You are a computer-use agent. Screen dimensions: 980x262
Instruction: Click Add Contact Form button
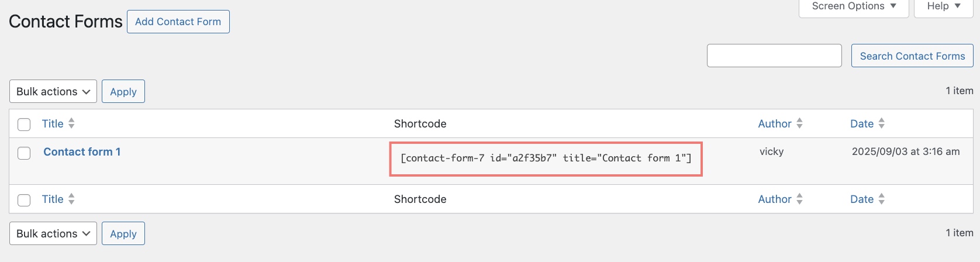[x=178, y=22]
